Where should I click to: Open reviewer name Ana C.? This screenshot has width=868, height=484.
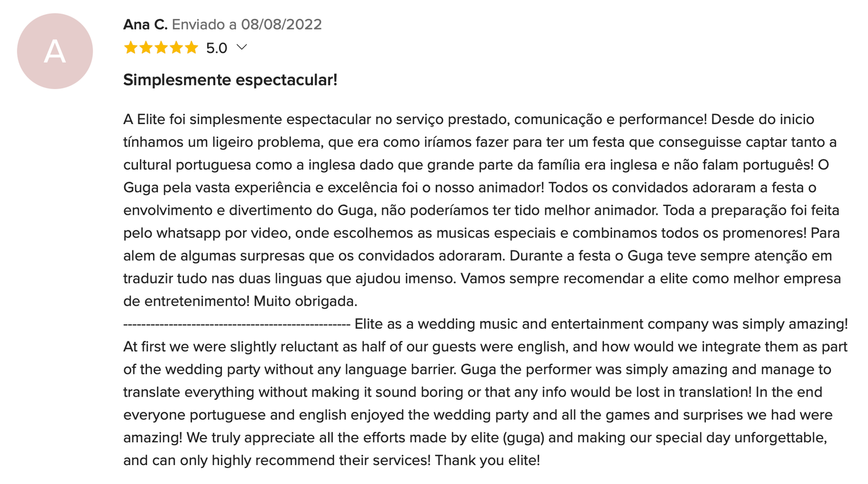point(145,24)
